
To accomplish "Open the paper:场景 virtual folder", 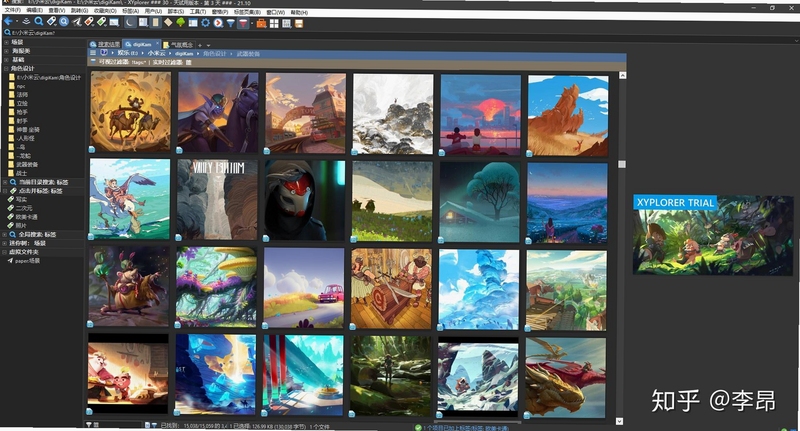I will 27,261.
